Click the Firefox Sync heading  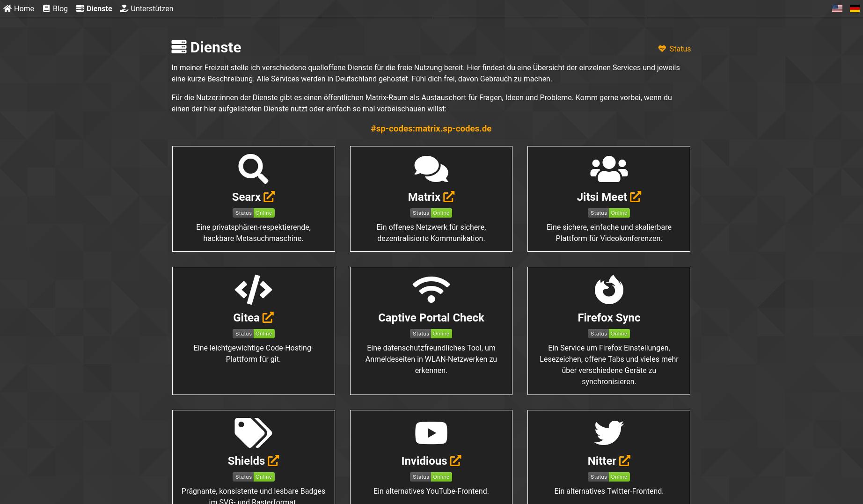coord(609,317)
